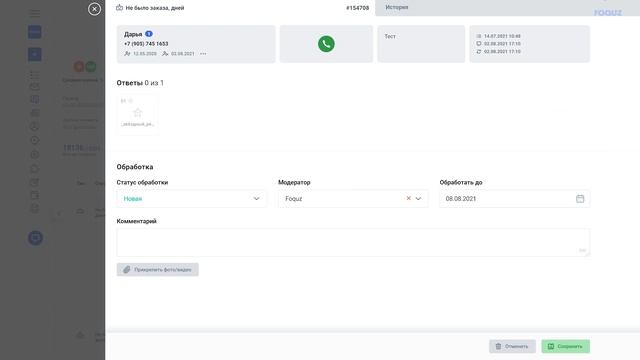Focus the Комментарий text area
The height and width of the screenshot is (360, 640).
point(353,242)
